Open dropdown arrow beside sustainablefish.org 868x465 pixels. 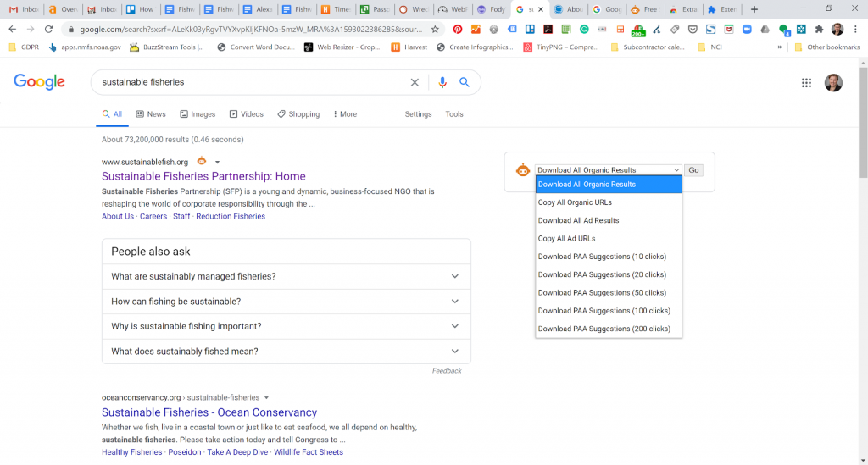(x=218, y=162)
